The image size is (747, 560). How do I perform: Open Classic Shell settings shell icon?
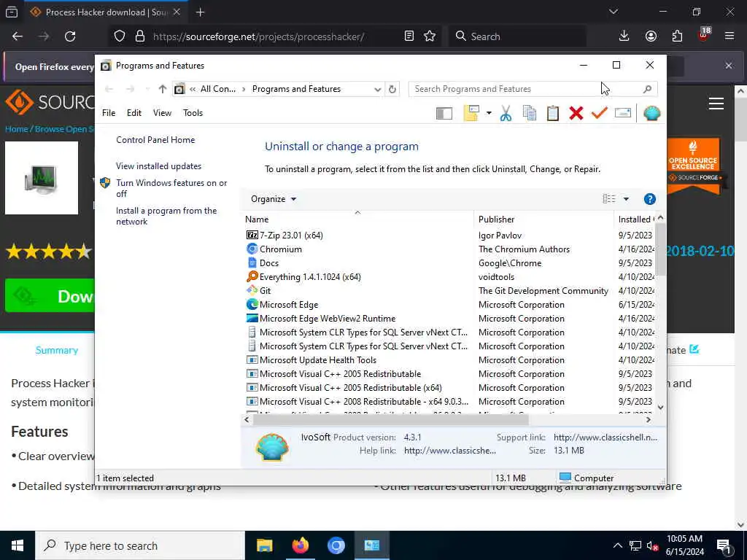pyautogui.click(x=651, y=113)
